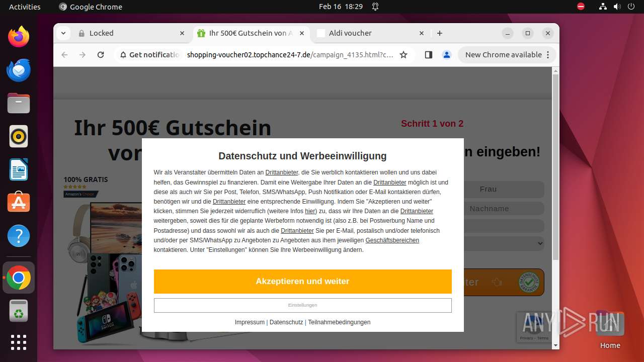644x362 pixels.
Task: Open the Geschäftsbereichen link
Action: coord(392,240)
